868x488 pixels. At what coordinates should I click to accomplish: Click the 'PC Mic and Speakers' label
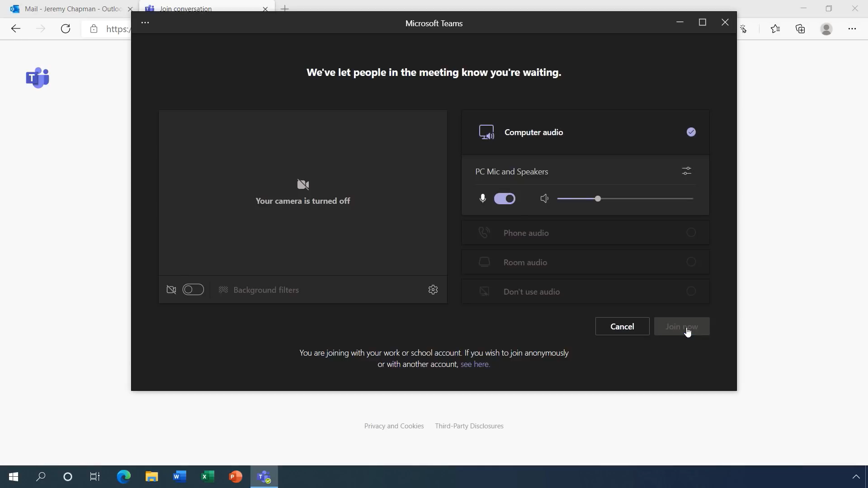(x=511, y=171)
